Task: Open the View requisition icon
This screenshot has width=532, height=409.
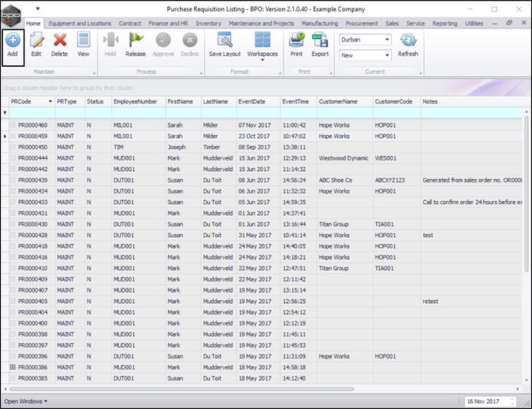Action: (83, 41)
